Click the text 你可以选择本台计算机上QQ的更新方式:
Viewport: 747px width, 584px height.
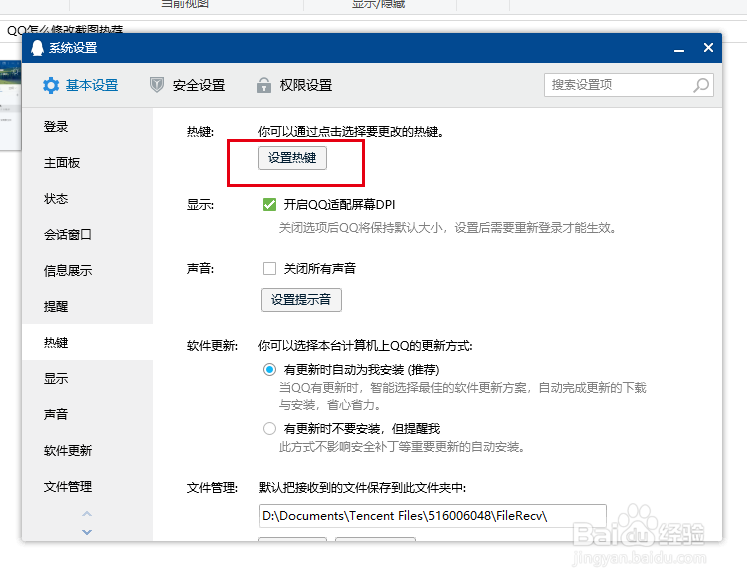point(365,346)
